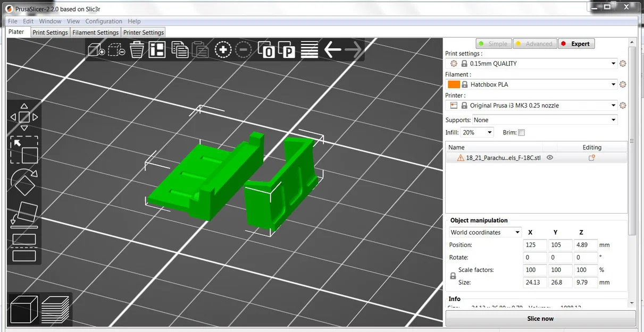Select the Place on face tool
644x332 pixels.
tap(24, 215)
